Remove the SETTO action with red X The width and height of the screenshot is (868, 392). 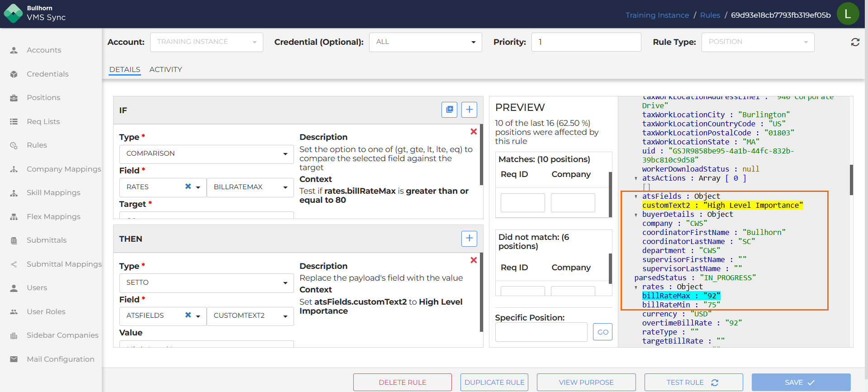click(474, 260)
